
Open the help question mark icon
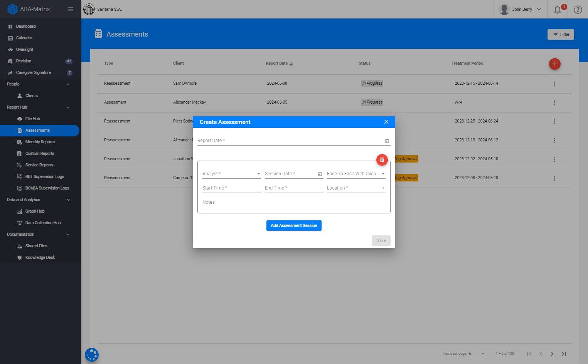578,10
